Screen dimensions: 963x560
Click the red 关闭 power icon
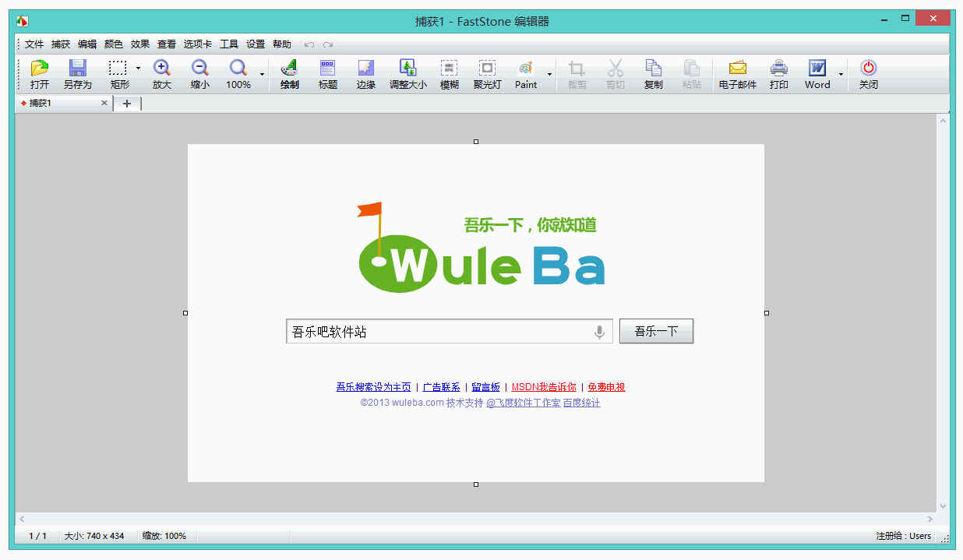pos(869,69)
